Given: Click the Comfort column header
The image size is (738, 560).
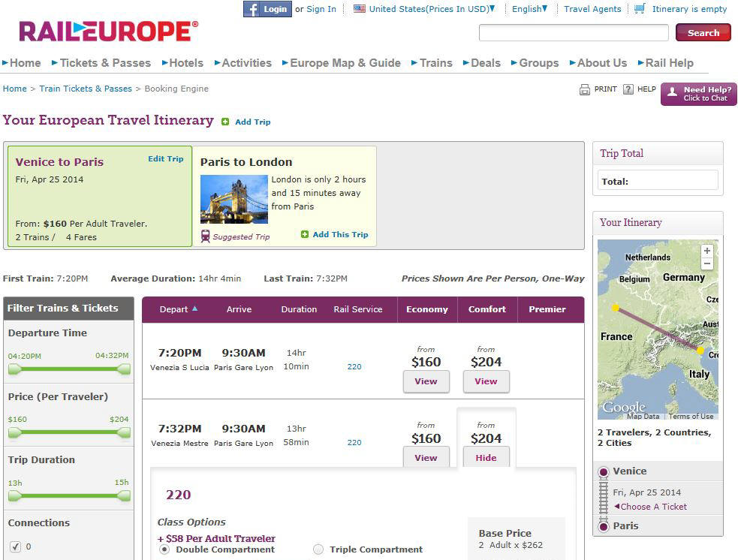Looking at the screenshot, I should 487,309.
